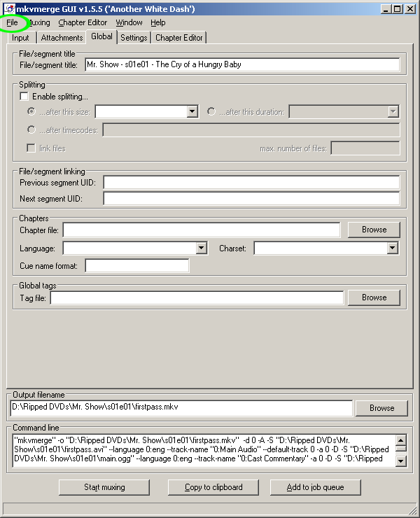Click the Tag file input field
This screenshot has width=420, height=518.
click(197, 298)
